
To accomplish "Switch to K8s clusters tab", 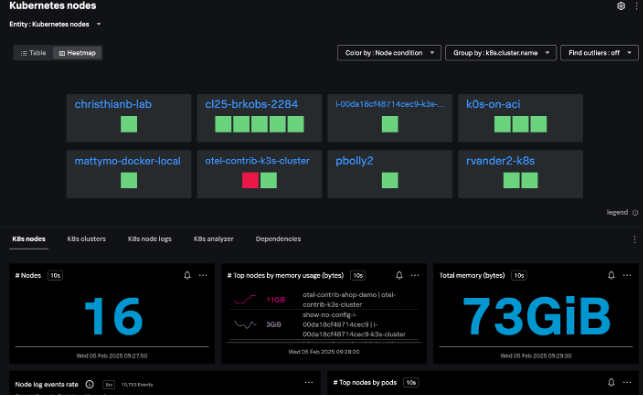I will [86, 239].
